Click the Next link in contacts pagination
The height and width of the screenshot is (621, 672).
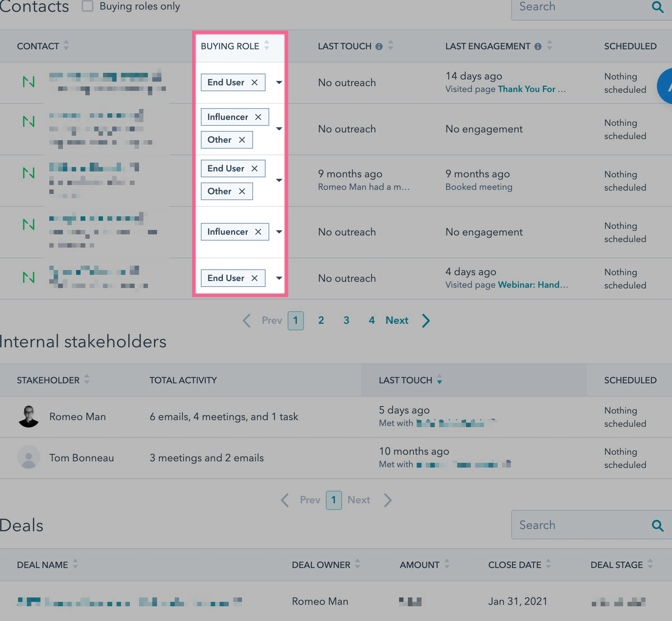397,320
